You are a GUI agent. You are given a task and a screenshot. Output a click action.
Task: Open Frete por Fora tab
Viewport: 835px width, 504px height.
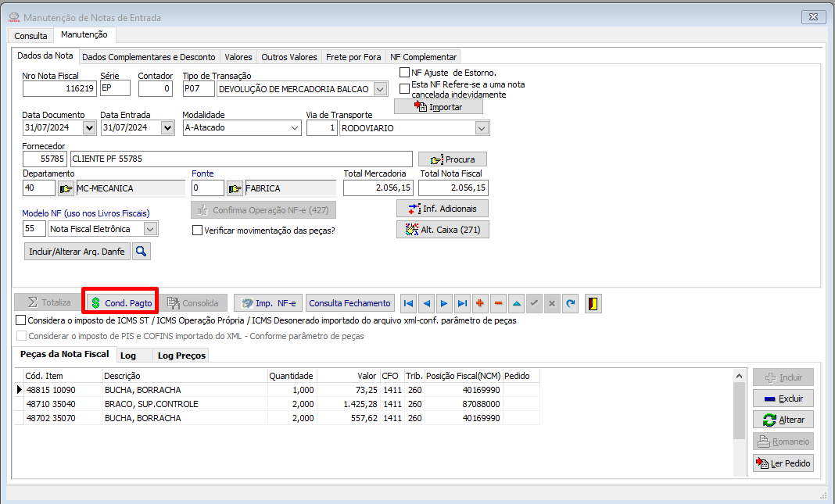pos(353,57)
